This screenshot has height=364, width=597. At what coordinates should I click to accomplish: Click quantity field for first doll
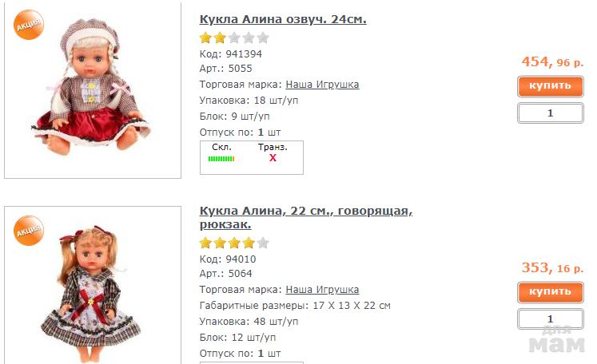click(x=550, y=113)
